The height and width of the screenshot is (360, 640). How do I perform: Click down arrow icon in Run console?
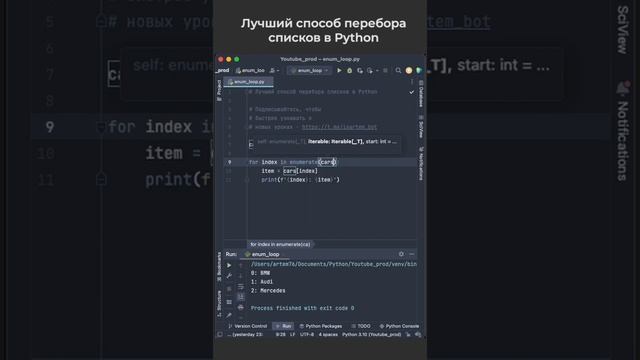click(241, 276)
